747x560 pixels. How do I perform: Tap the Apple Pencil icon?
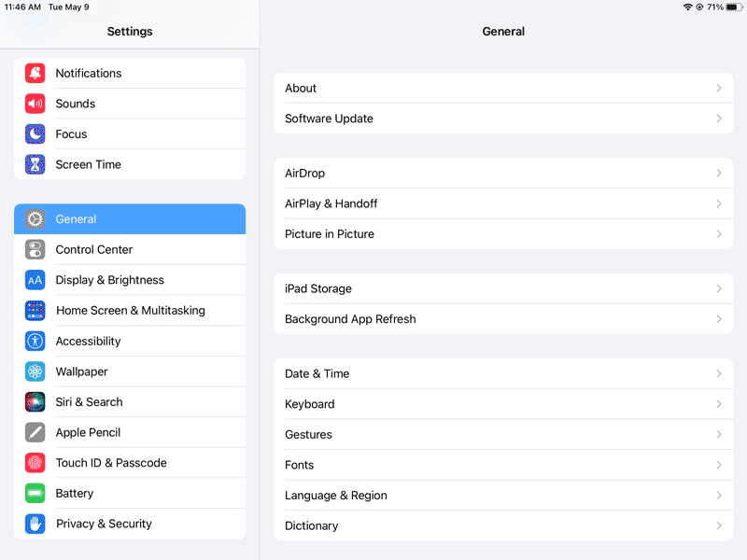coord(35,432)
